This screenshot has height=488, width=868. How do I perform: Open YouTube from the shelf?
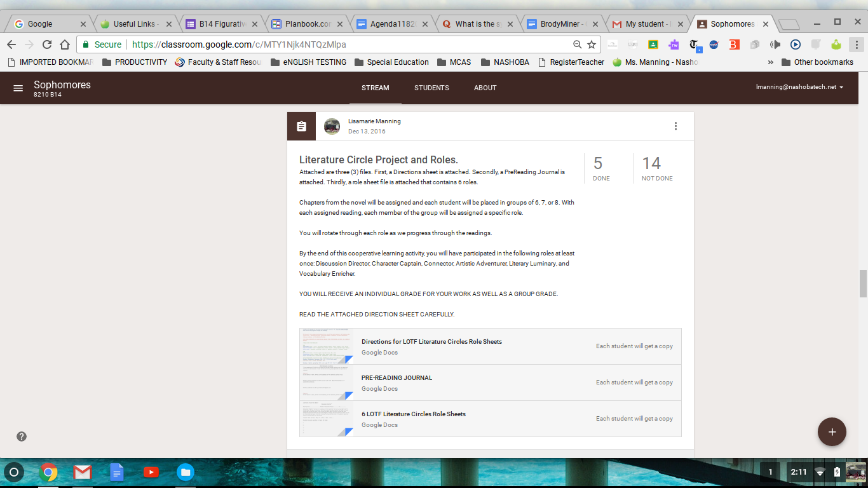(x=151, y=472)
